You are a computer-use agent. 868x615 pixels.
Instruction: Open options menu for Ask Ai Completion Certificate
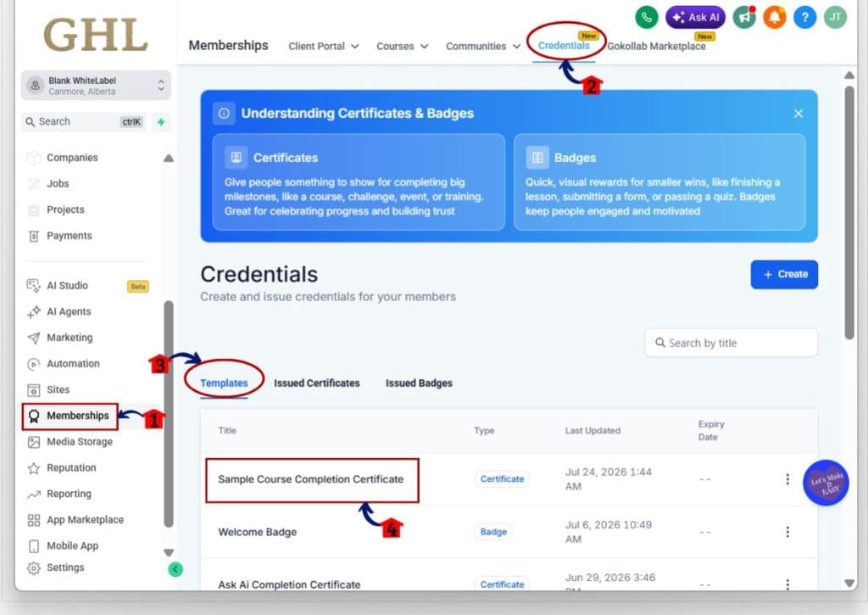[787, 584]
